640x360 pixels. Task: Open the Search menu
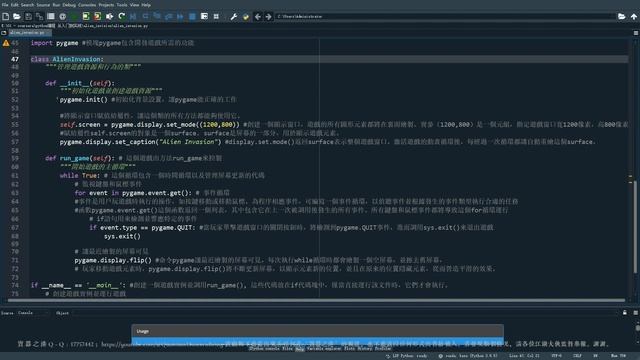pyautogui.click(x=27, y=5)
